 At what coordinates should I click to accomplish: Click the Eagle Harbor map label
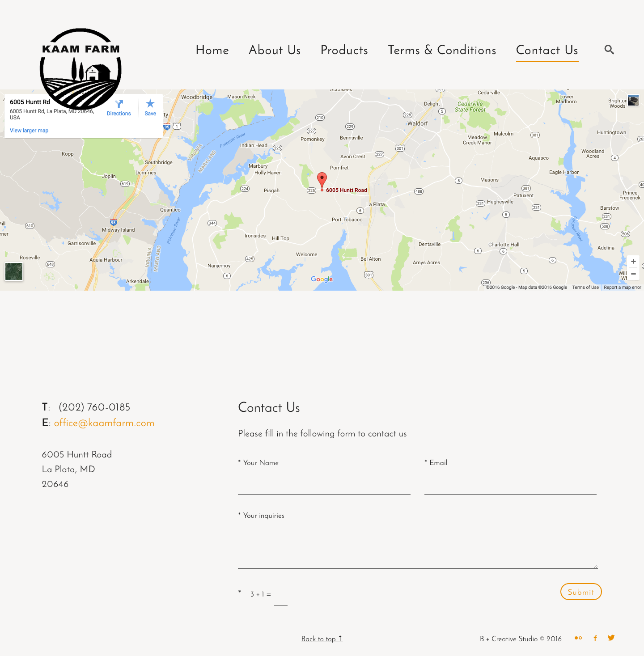564,172
